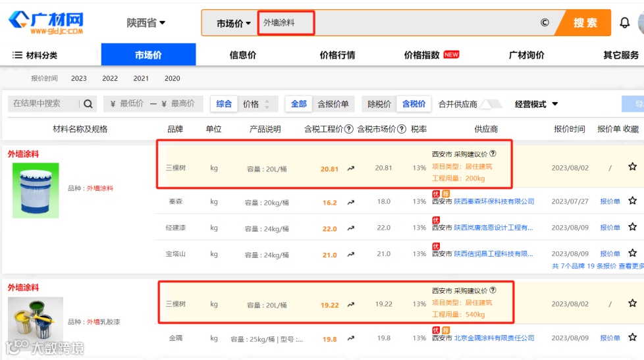Image resolution: width=644 pixels, height=360 pixels.
Task: Select the 含报价单 filter option
Action: pos(333,104)
